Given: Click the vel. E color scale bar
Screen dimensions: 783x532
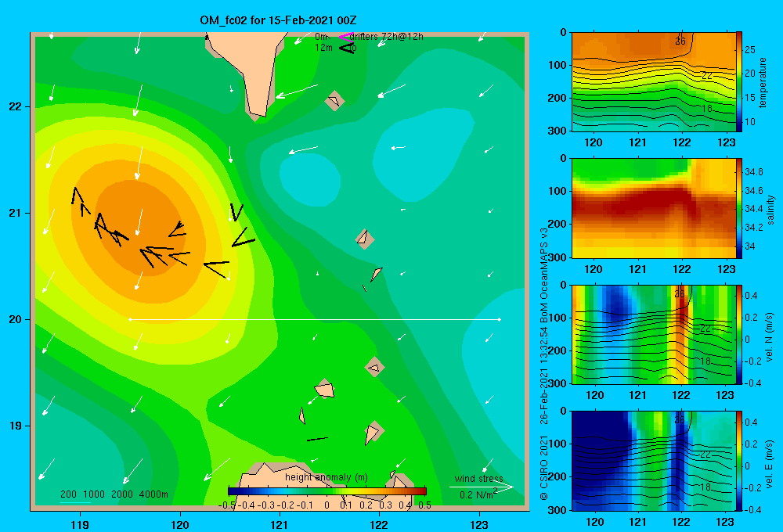Looking at the screenshot, I should coord(739,461).
